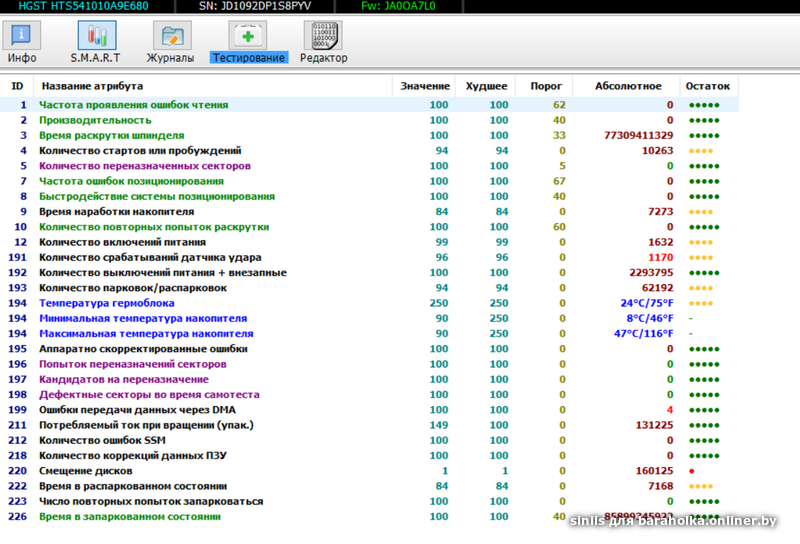Select Смещение дисков row

point(369,471)
